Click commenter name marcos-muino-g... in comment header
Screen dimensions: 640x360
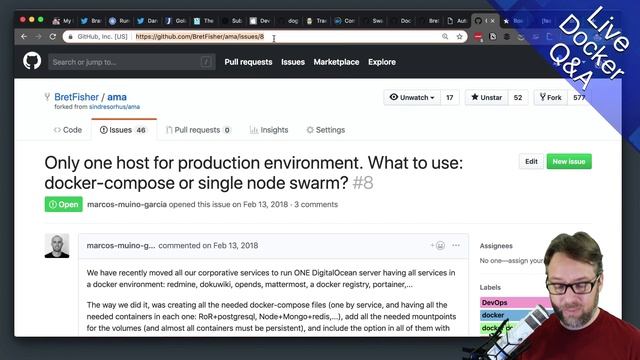point(121,245)
